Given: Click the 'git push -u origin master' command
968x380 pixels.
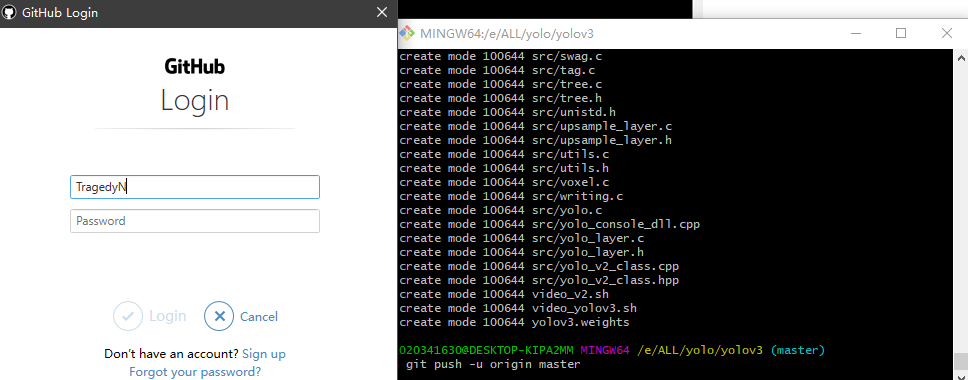Looking at the screenshot, I should 493,365.
